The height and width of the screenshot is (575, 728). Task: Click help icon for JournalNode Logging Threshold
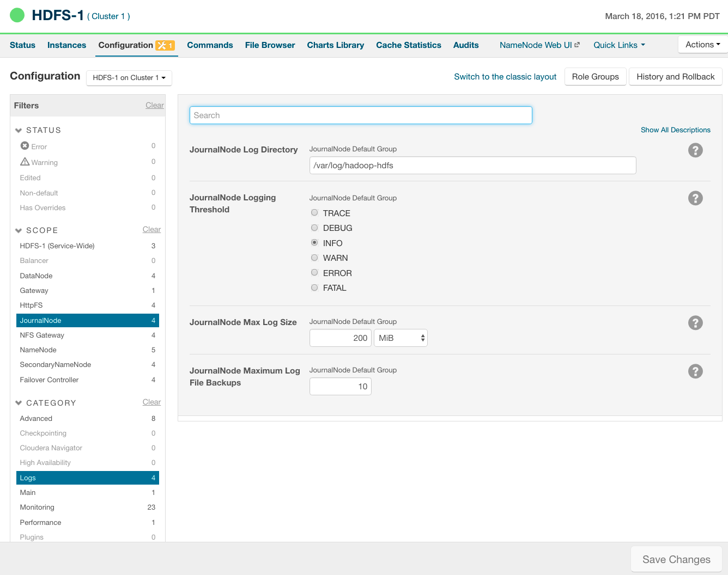click(x=695, y=198)
